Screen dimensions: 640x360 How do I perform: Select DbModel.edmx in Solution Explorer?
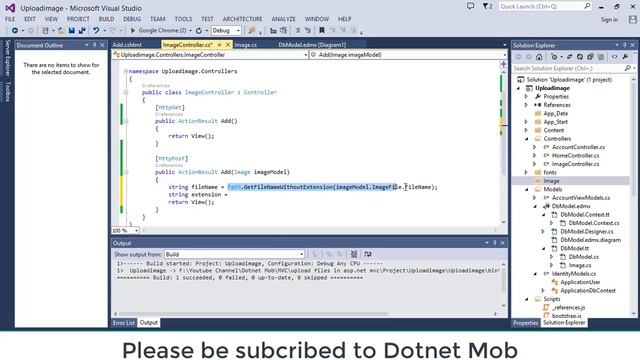(x=571, y=207)
